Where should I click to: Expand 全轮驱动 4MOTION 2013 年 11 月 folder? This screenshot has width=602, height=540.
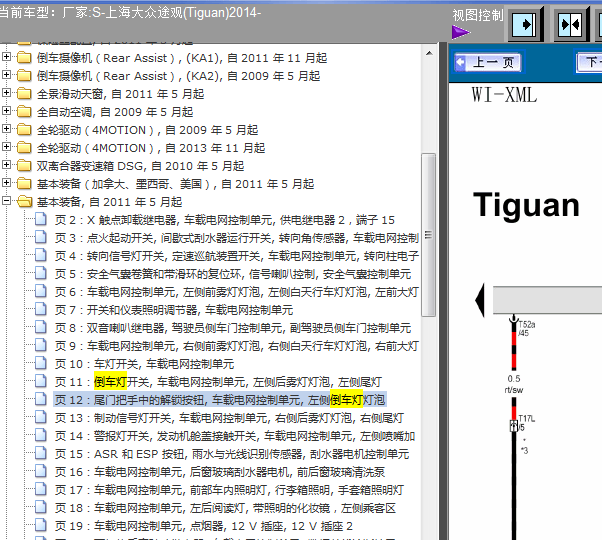[6, 147]
